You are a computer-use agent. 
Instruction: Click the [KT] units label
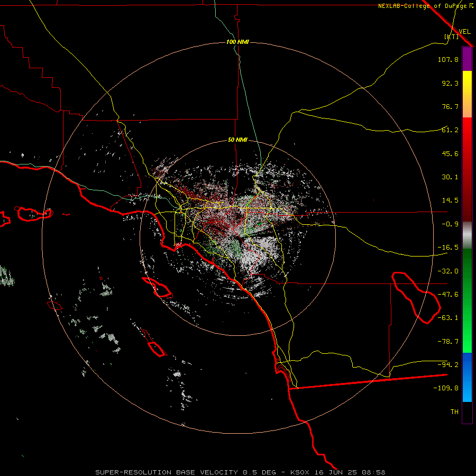[x=452, y=36]
